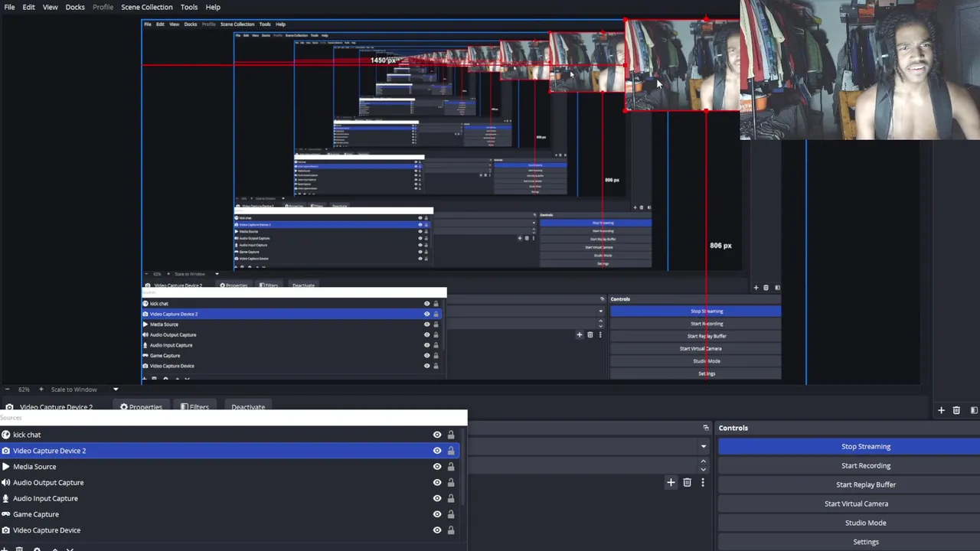Image resolution: width=980 pixels, height=551 pixels.
Task: Select the kick chat browser source icon
Action: click(6, 435)
